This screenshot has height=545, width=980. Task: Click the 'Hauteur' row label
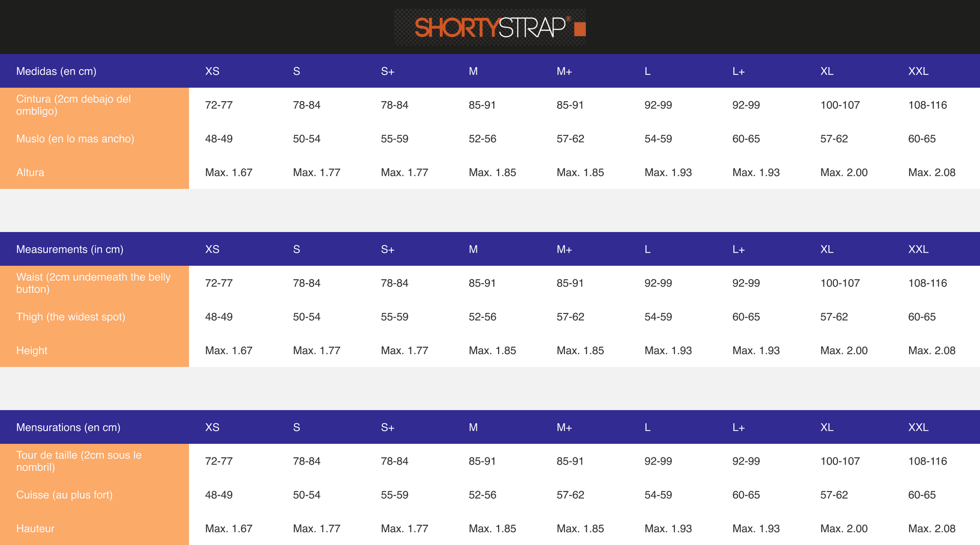(x=35, y=529)
